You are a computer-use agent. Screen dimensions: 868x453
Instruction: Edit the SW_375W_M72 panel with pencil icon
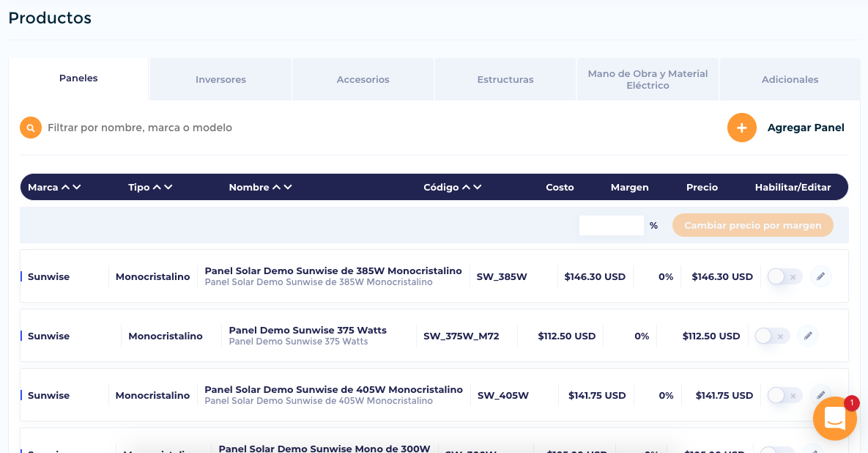808,336
